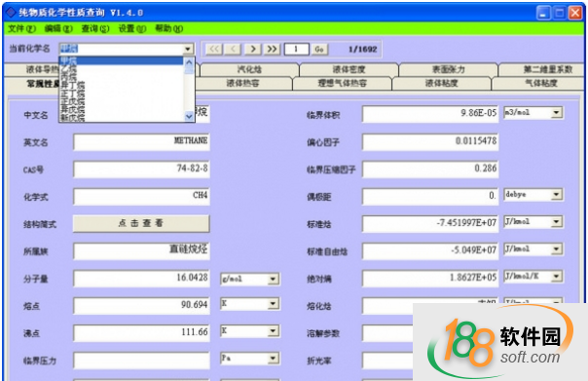Open the 绝对熵 J/kmol/K unit dropdown
Image resolution: width=588 pixels, height=381 pixels.
pos(557,277)
